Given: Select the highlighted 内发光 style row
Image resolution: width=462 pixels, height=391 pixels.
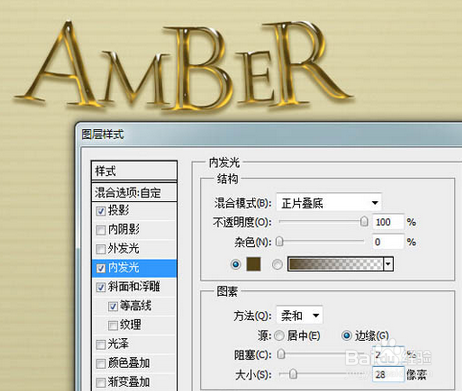Looking at the screenshot, I should [x=134, y=268].
